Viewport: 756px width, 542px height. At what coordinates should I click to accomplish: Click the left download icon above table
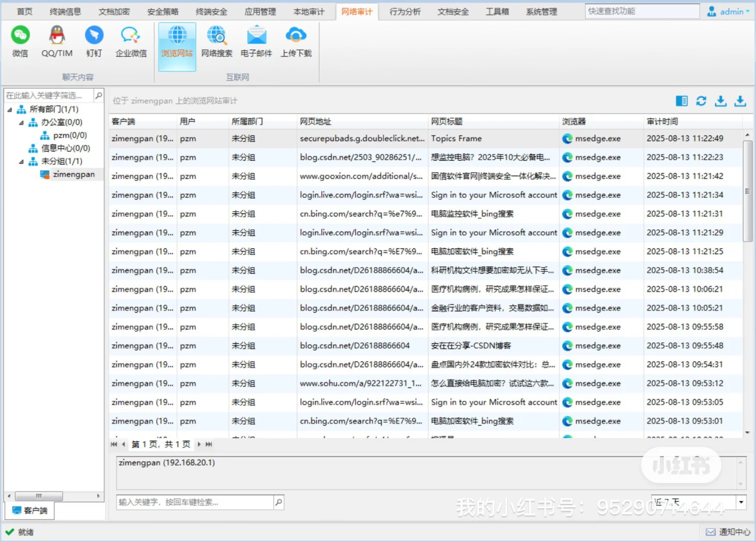[x=721, y=101]
